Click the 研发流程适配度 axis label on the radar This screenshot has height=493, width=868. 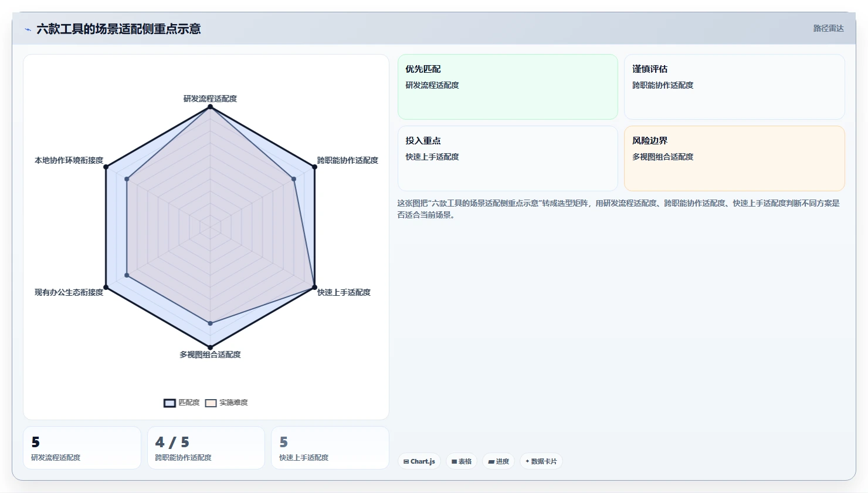point(210,99)
